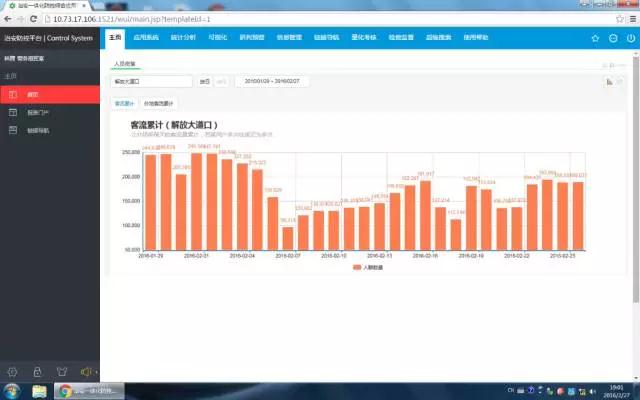This screenshot has width=640, height=400.
Task: Select the highlighted red sidebar item
Action: (x=50, y=94)
